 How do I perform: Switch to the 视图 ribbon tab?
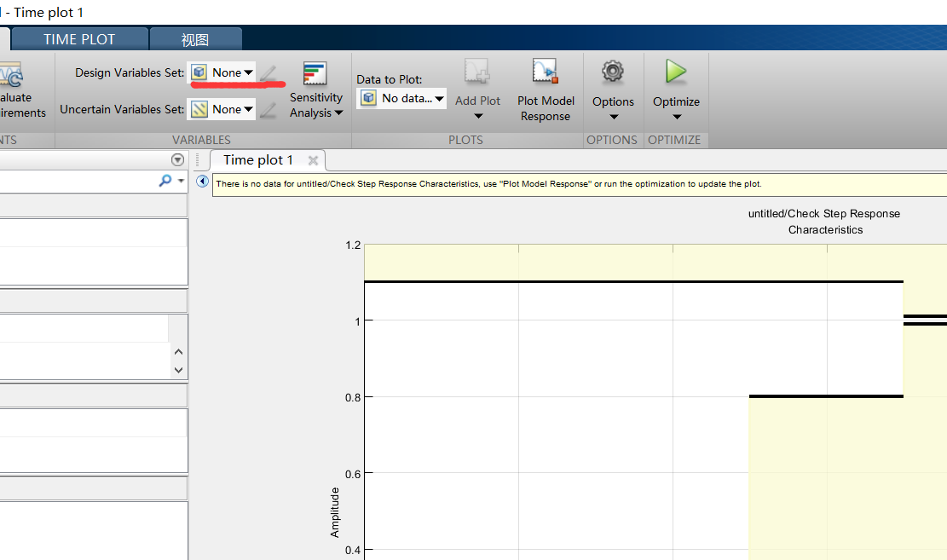195,40
